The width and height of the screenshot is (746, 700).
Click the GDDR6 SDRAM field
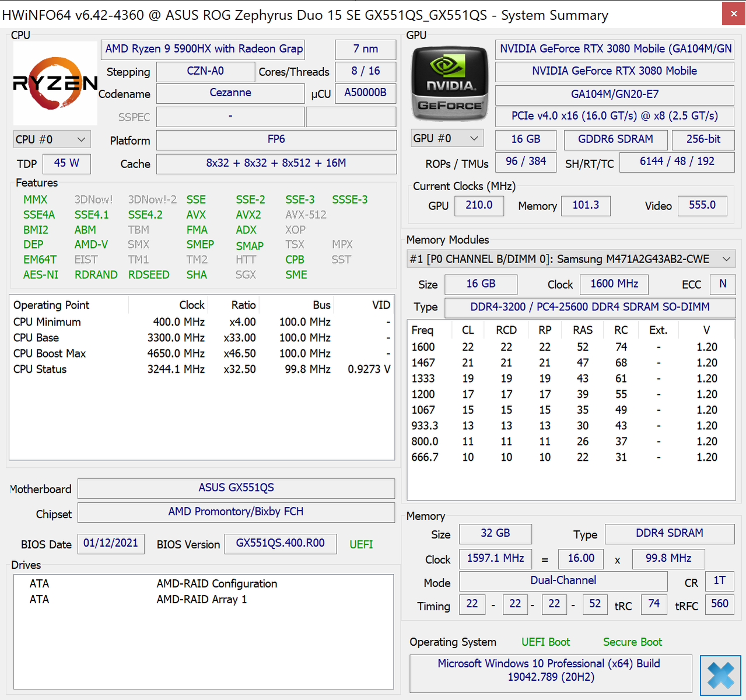click(x=615, y=139)
